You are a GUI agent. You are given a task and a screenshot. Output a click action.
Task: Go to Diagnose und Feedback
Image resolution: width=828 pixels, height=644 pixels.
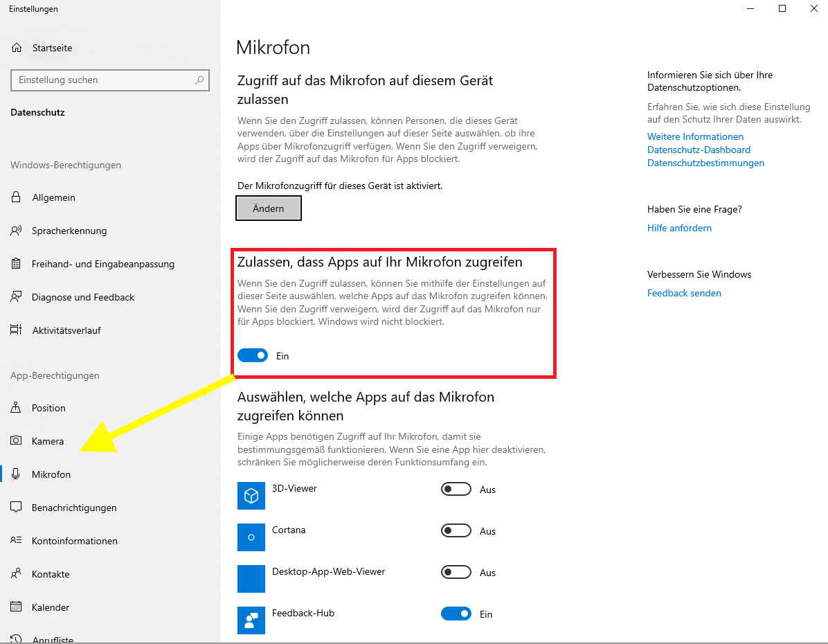tap(83, 297)
